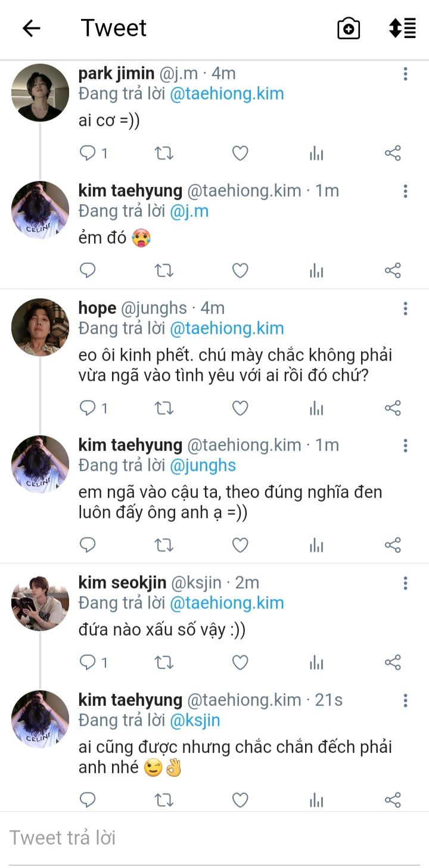Open the @junghs mention link

203,465
